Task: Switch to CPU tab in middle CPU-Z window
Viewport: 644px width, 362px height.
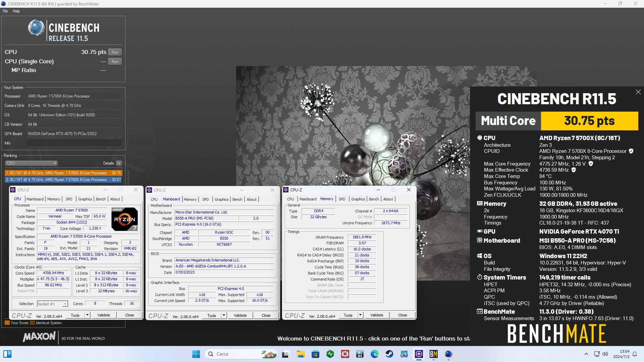Action: click(x=154, y=199)
